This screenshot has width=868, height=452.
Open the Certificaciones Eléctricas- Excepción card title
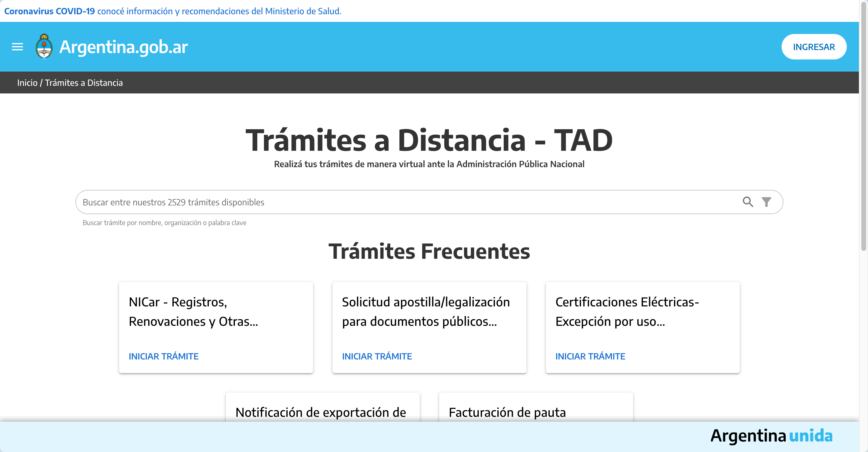point(627,312)
